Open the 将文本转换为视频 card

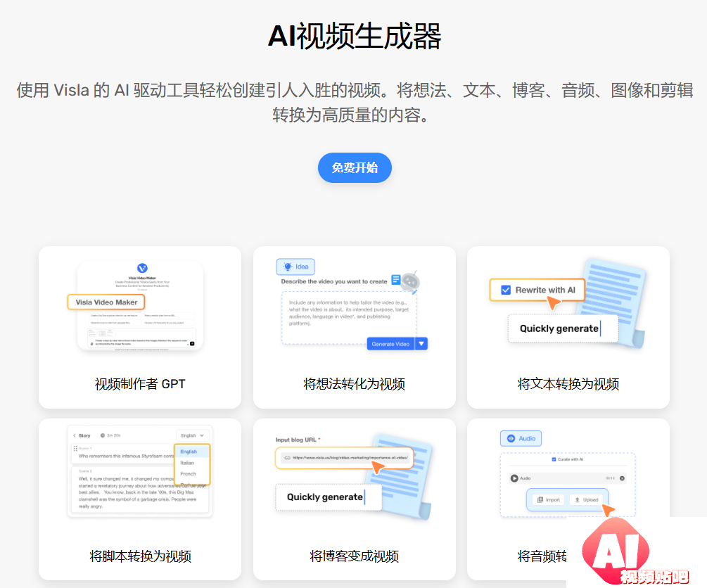(568, 327)
